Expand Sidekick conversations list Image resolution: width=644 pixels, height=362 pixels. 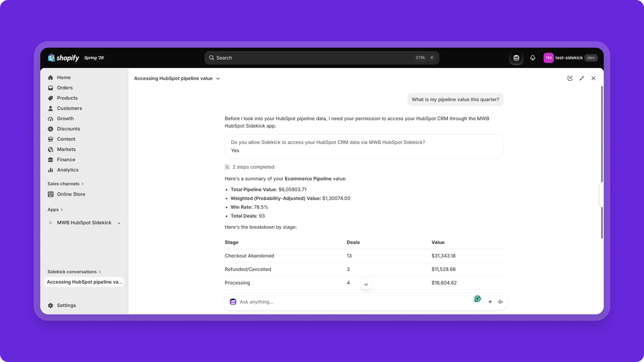[74, 272]
